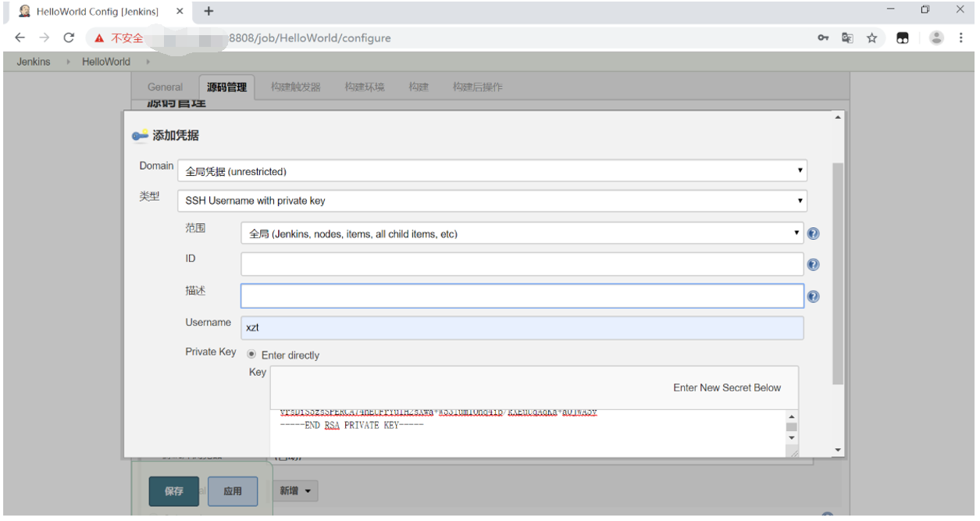Switch to the 源码管理 tab
This screenshot has width=980, height=521.
226,87
